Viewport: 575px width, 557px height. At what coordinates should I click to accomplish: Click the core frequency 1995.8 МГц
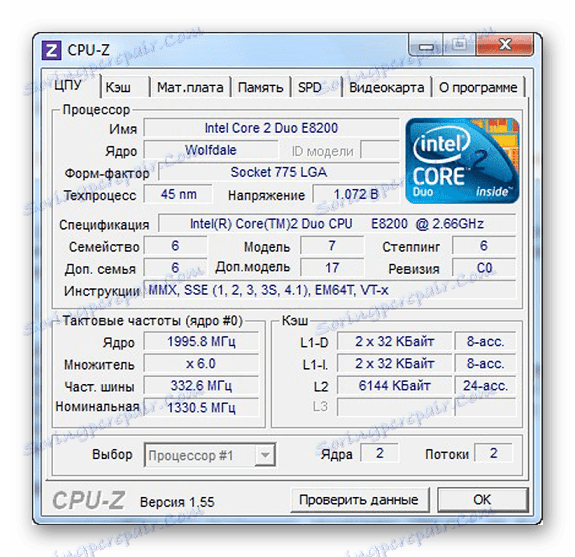click(x=201, y=341)
